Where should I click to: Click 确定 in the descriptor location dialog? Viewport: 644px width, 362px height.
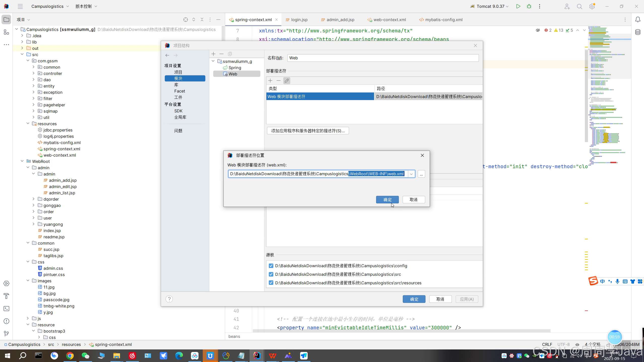pyautogui.click(x=387, y=200)
